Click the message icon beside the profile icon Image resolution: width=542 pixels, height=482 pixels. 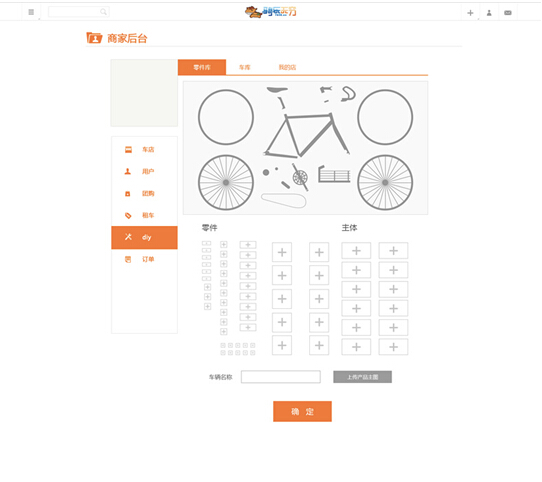tap(508, 13)
